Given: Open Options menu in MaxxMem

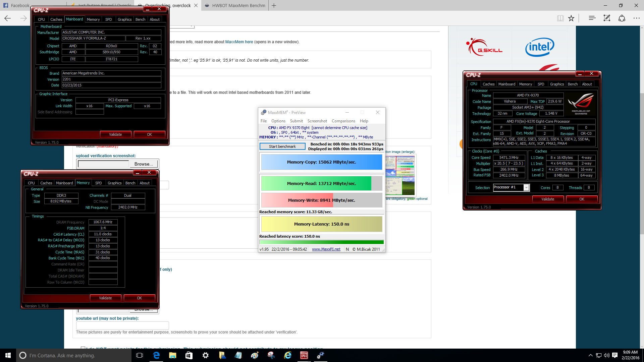Looking at the screenshot, I should coord(278,121).
